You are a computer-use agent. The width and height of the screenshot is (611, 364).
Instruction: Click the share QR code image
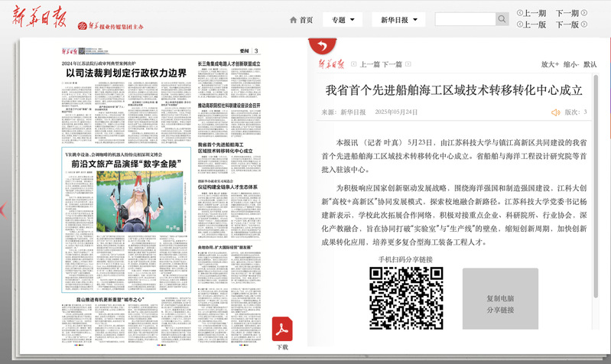tap(405, 299)
